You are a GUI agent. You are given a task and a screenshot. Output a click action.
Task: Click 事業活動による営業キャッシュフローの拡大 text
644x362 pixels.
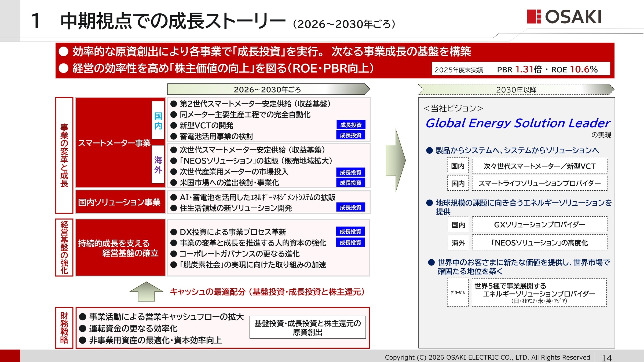pyautogui.click(x=166, y=317)
